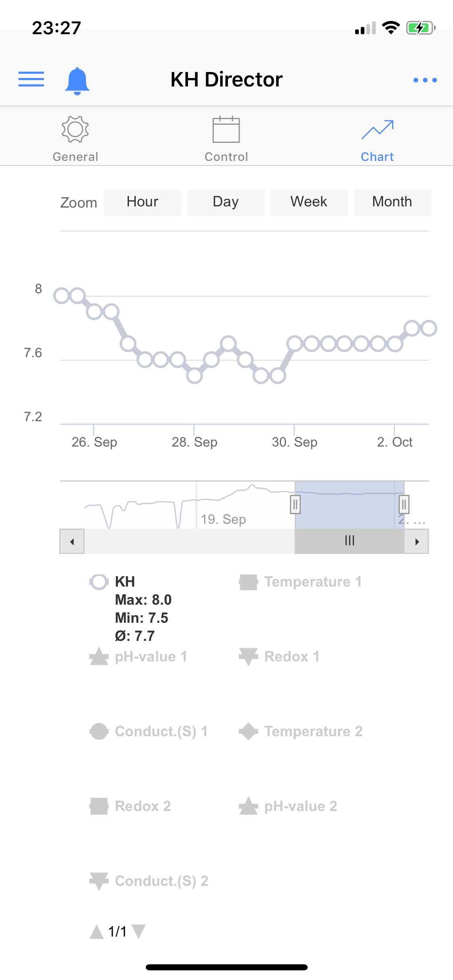Toggle the KH series in legend
The height and width of the screenshot is (980, 453).
(x=125, y=582)
